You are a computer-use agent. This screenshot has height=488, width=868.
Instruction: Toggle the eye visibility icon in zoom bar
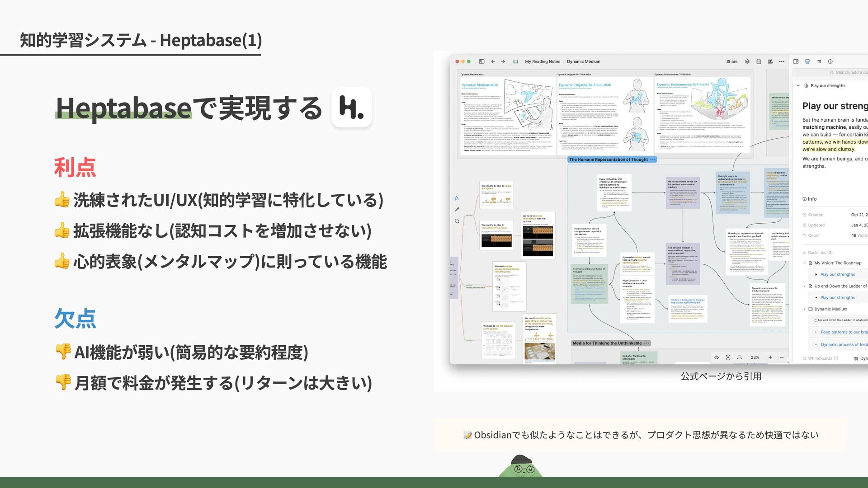717,357
